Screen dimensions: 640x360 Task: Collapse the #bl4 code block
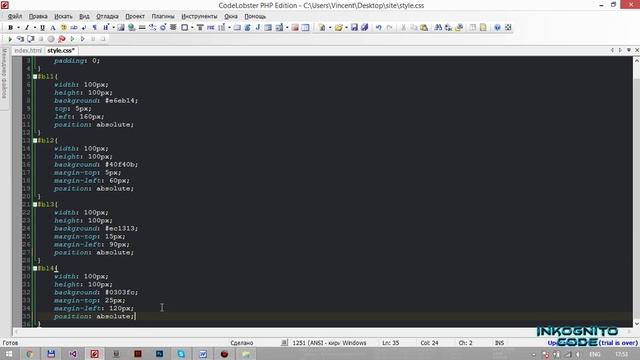(35, 269)
